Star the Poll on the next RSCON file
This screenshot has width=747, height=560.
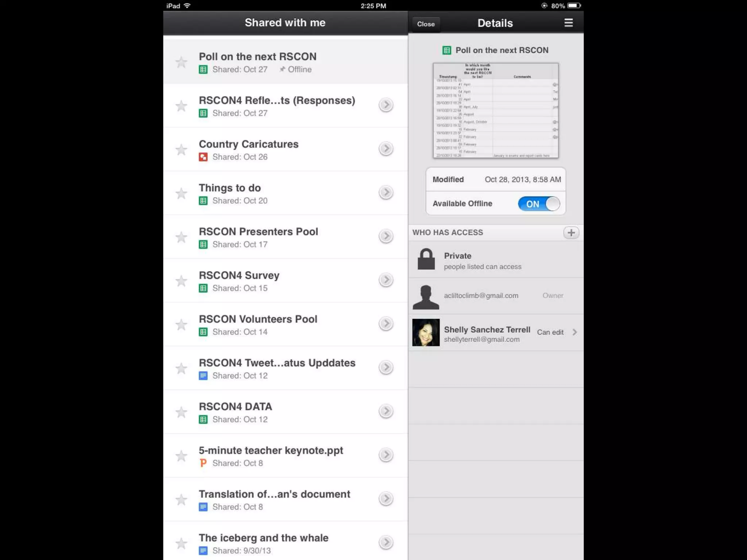(x=181, y=62)
